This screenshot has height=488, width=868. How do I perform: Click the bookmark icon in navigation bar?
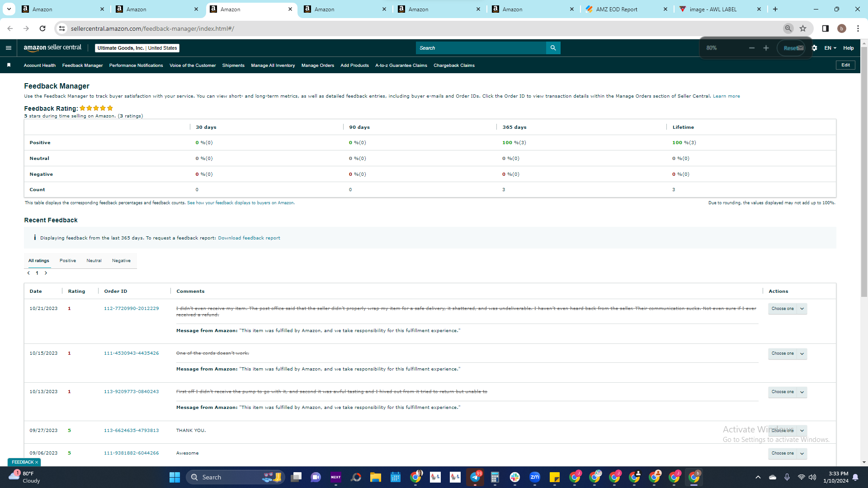[9, 65]
